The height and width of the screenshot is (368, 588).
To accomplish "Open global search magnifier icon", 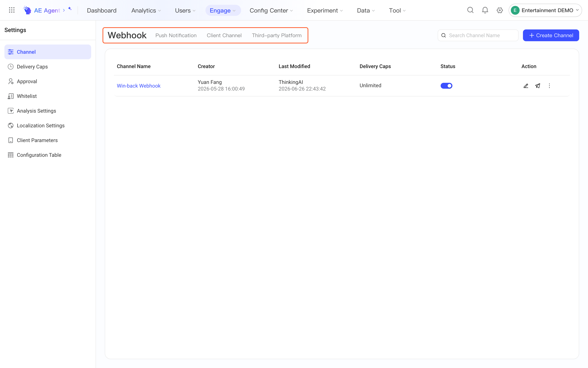I will 470,10.
